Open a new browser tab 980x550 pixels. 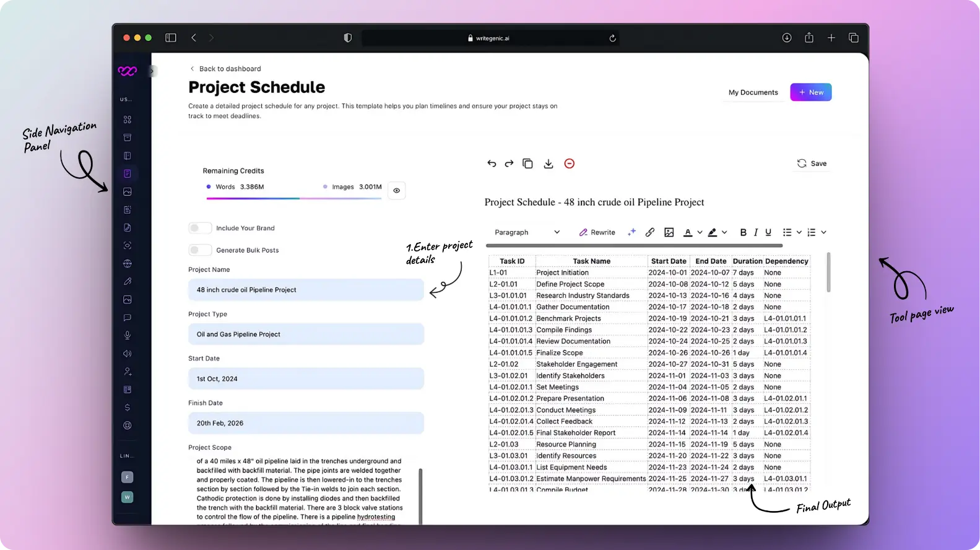tap(831, 38)
